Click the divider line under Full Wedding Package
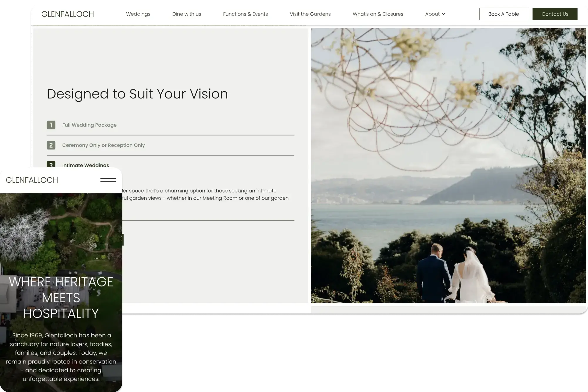This screenshot has width=588, height=392. (x=171, y=135)
